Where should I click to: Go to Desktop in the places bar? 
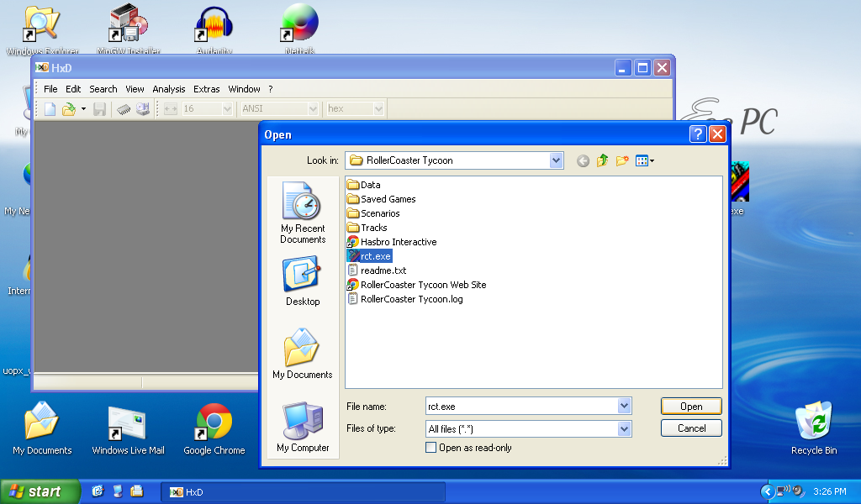pos(303,281)
